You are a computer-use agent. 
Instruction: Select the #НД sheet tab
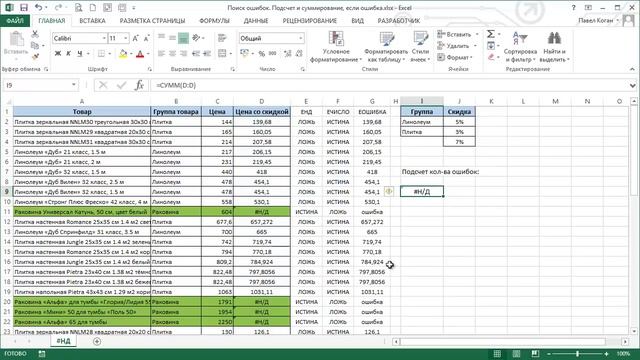(63, 341)
